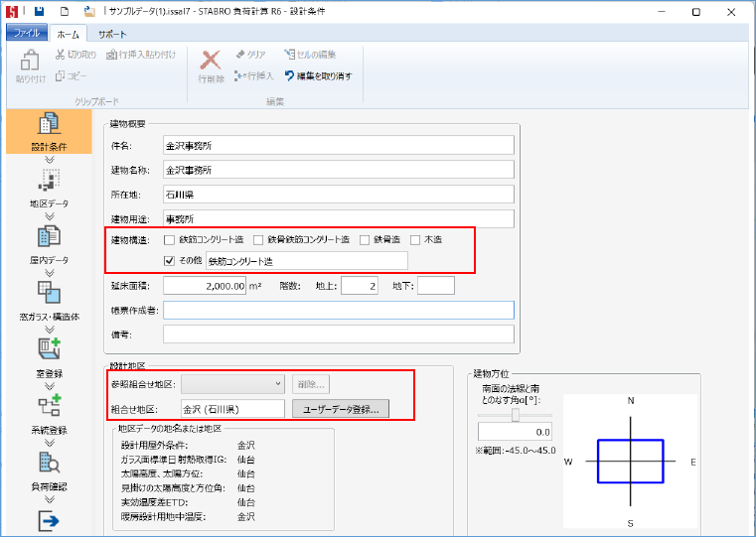Uncheck the その他 checkbox
This screenshot has height=537, width=756.
(170, 260)
